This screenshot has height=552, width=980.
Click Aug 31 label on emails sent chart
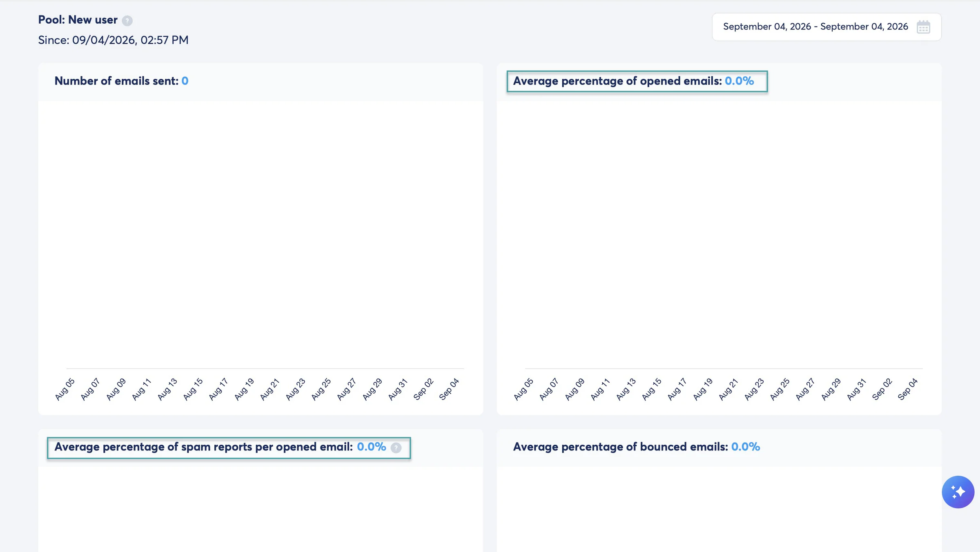(x=398, y=389)
